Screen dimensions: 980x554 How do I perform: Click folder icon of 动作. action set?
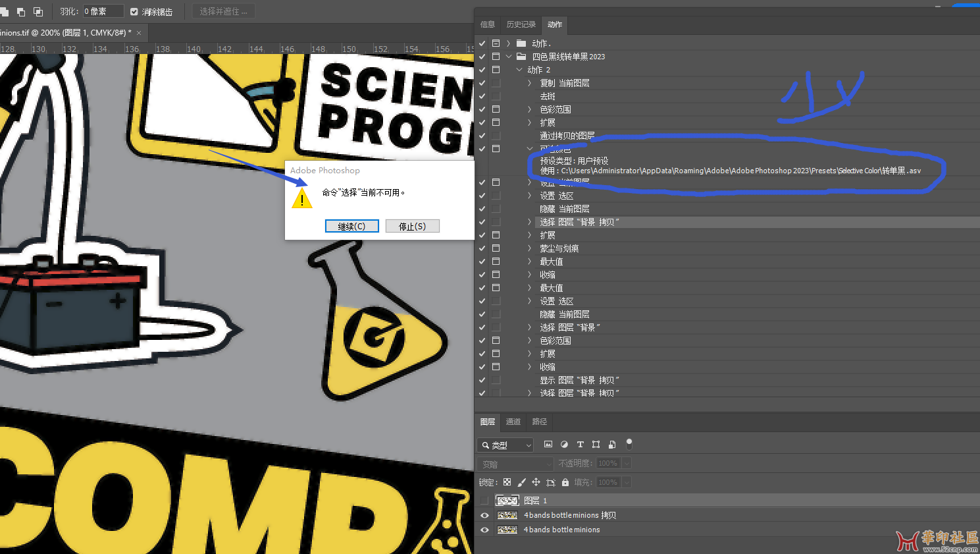click(521, 43)
